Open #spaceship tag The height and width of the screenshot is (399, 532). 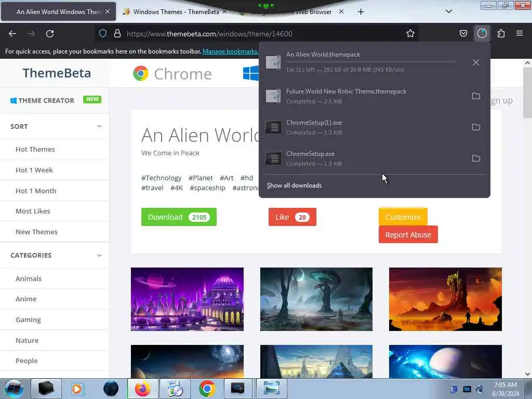[207, 188]
